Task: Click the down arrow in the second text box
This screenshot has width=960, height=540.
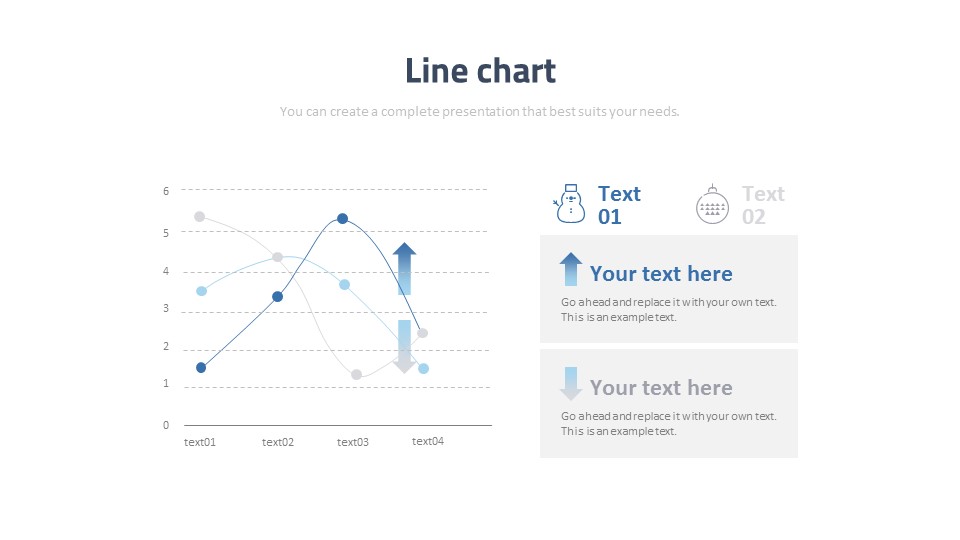Action: 571,383
